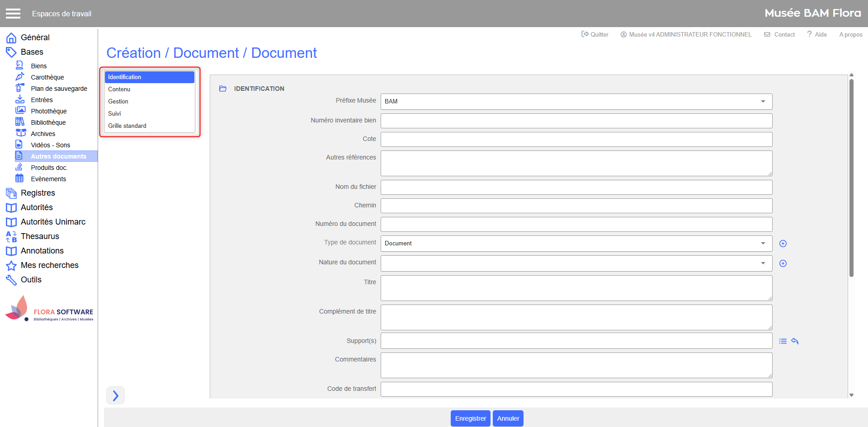Click the Thesaurus A-B icon
Image resolution: width=868 pixels, height=427 pixels.
(11, 236)
